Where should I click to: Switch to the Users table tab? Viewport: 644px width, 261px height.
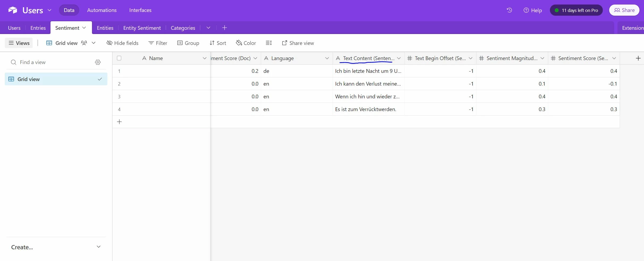pos(14,28)
